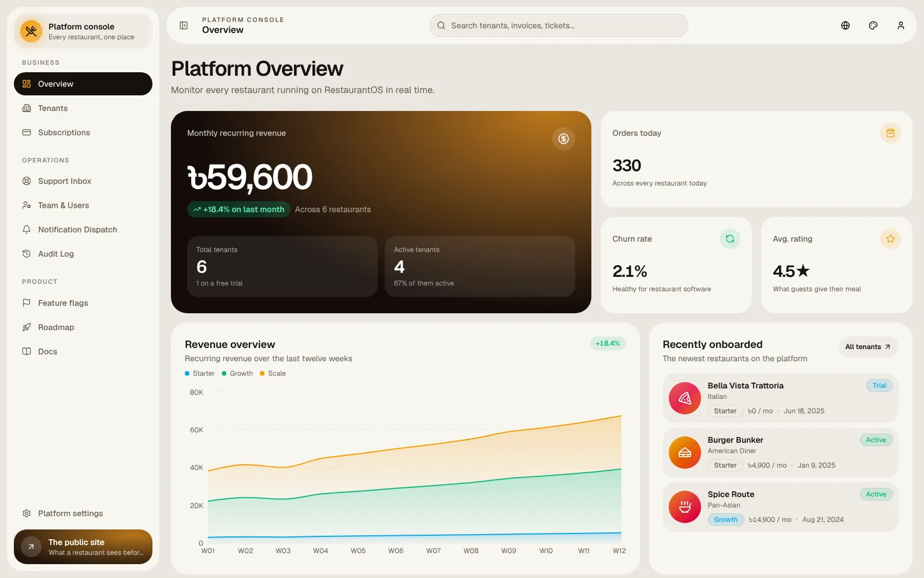Open Subscriptions page
Screen dimensions: 924x578
point(83,132)
